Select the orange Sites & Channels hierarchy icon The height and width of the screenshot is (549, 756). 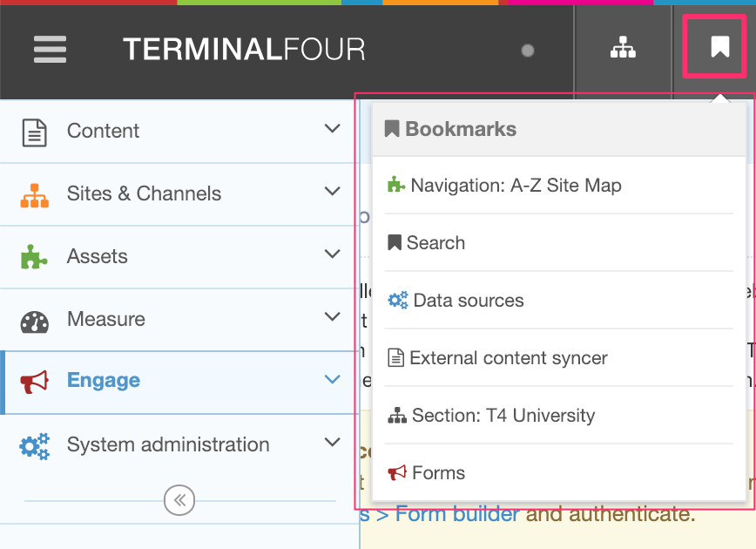point(32,192)
